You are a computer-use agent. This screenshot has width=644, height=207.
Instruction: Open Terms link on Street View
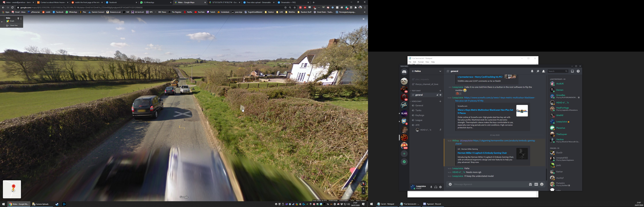pyautogui.click(x=352, y=201)
